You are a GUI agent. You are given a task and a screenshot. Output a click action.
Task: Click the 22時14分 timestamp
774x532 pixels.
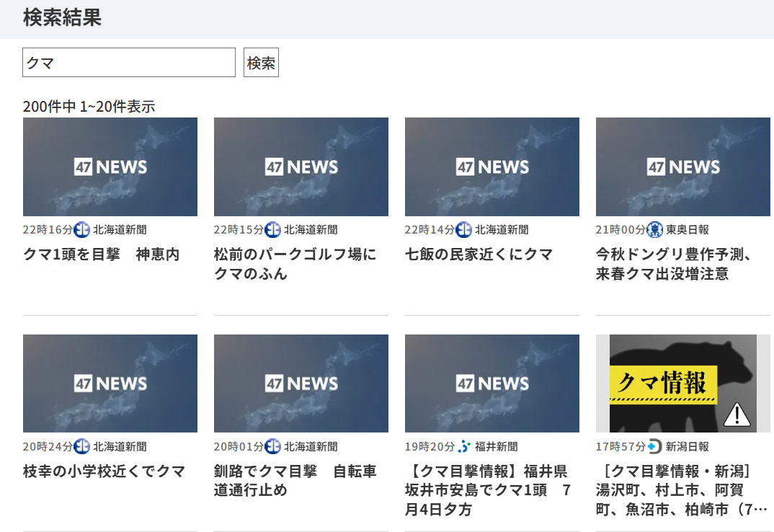tap(430, 230)
